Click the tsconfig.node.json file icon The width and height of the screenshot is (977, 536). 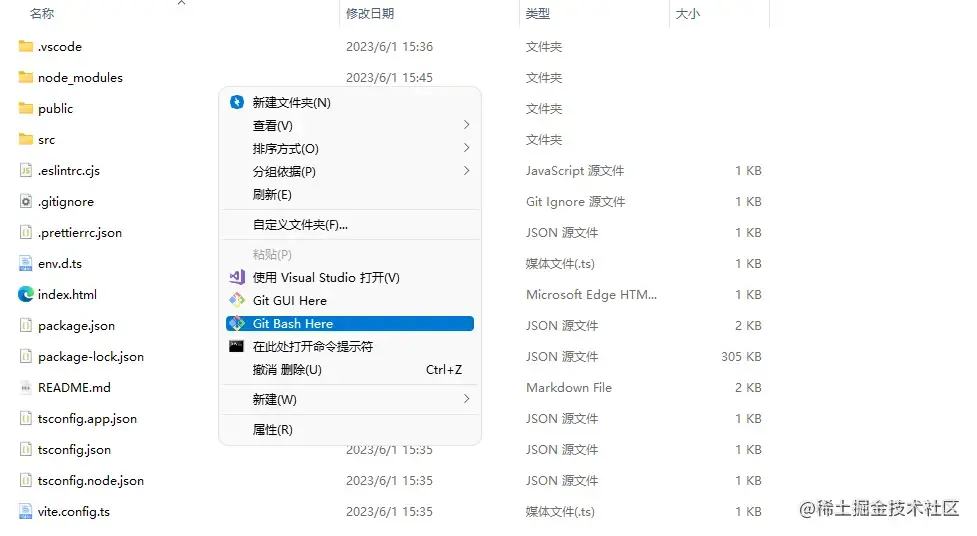click(x=26, y=481)
